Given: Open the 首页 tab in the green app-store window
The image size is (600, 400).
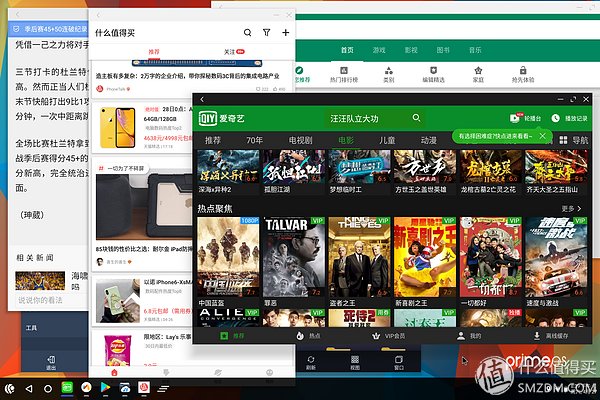Looking at the screenshot, I should (347, 50).
